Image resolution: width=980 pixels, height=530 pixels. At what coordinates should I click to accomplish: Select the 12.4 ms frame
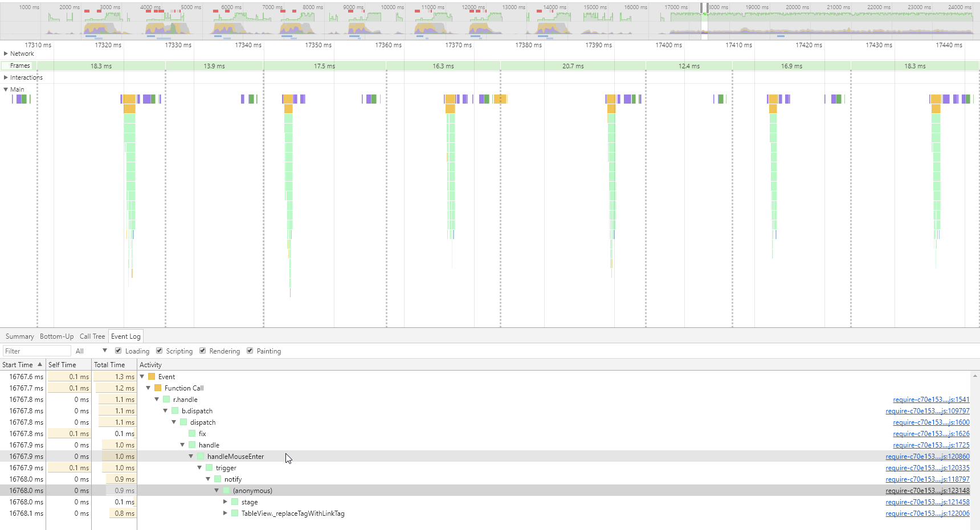689,66
